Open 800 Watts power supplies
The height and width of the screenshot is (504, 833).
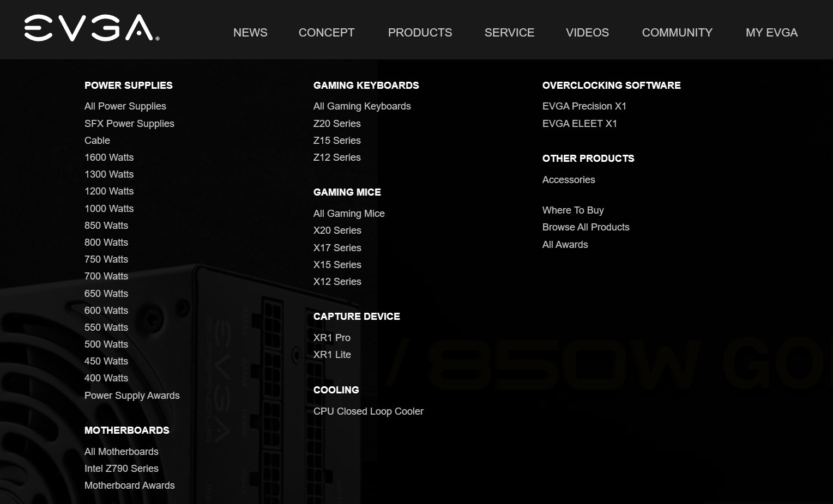106,242
